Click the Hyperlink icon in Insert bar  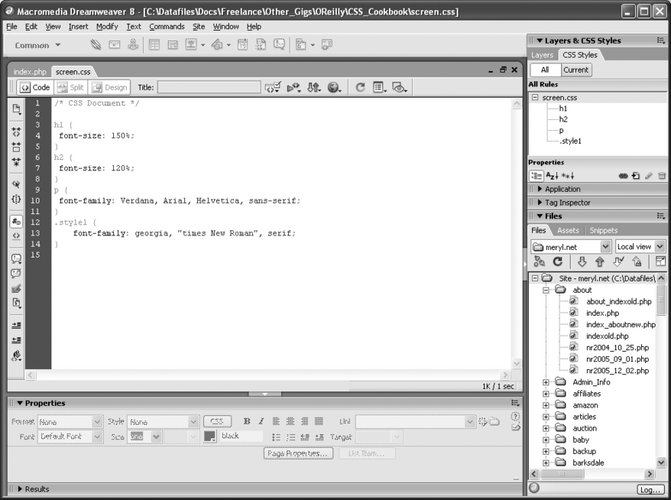click(96, 45)
